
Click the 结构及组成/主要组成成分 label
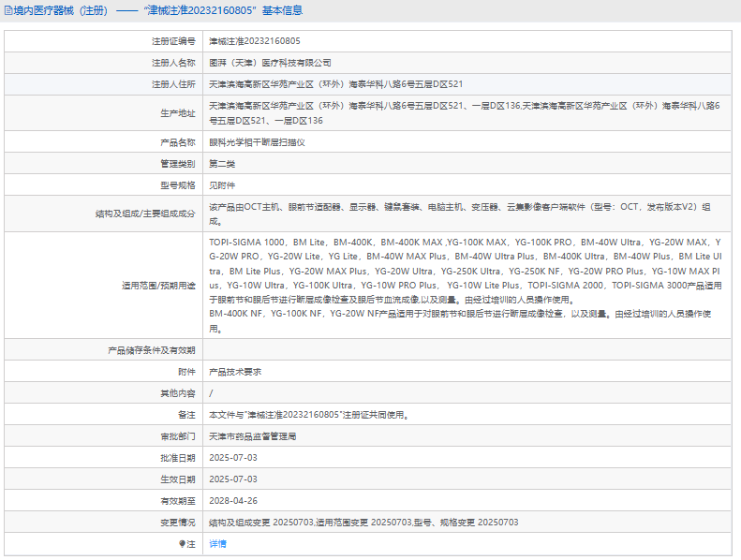tap(145, 214)
